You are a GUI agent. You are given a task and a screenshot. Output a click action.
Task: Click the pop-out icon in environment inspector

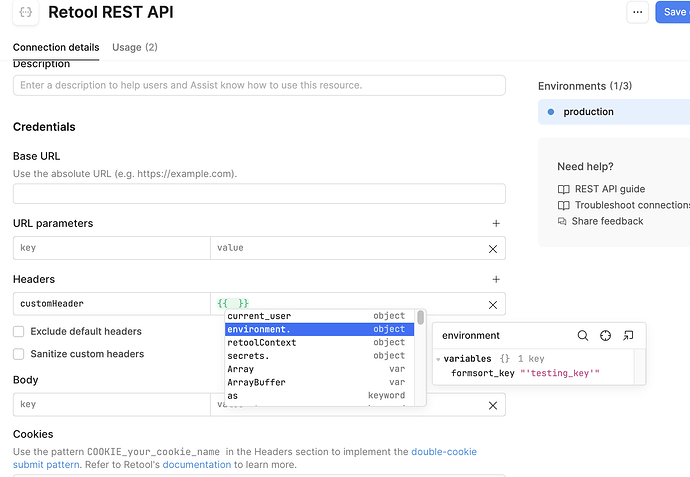[x=628, y=336]
